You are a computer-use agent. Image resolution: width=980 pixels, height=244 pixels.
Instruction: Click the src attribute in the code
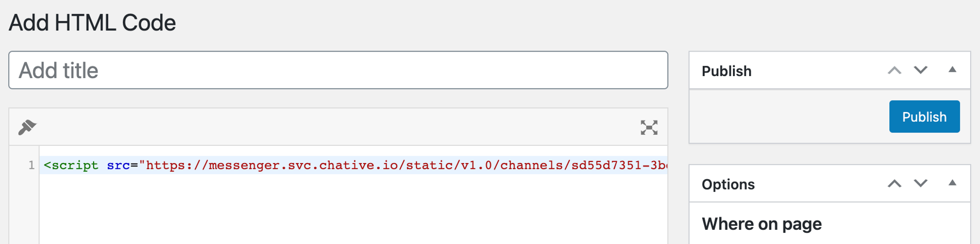(118, 165)
